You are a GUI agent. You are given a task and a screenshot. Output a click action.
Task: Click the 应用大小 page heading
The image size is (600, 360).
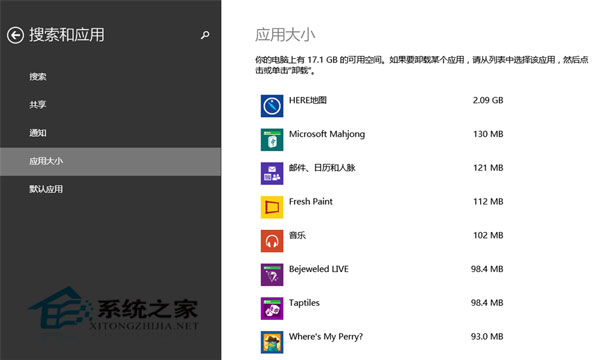[x=285, y=35]
